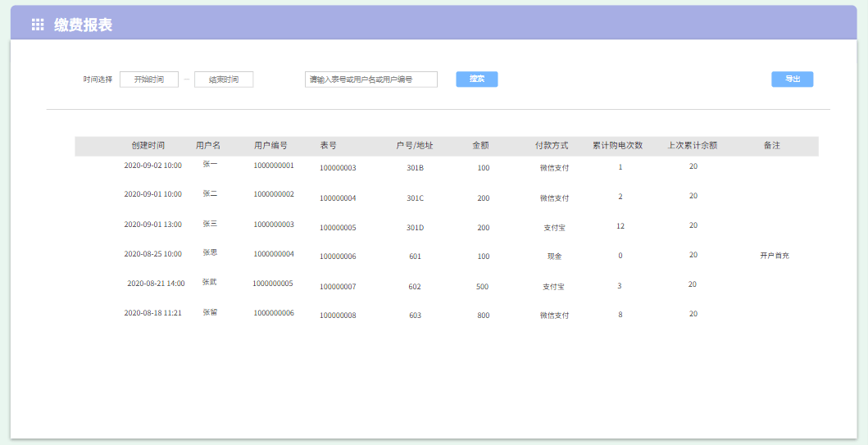Click the grid icon beside 缴费报表 title
This screenshot has height=445, width=868.
point(38,25)
